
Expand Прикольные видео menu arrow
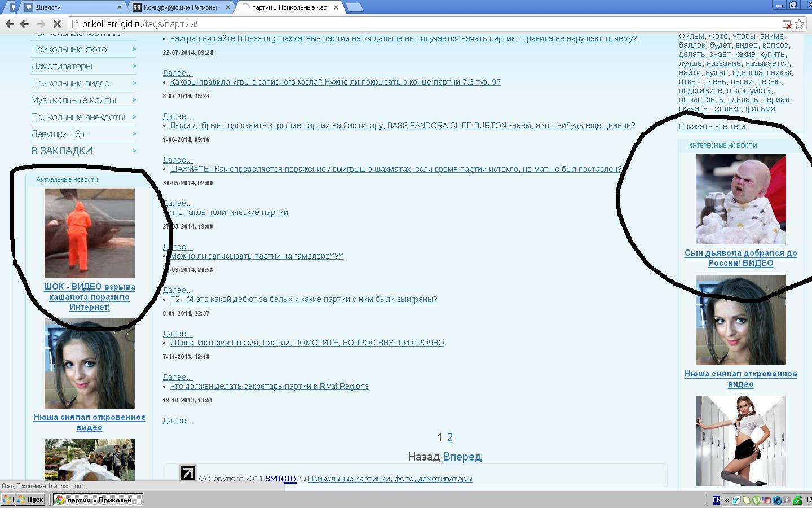[134, 83]
